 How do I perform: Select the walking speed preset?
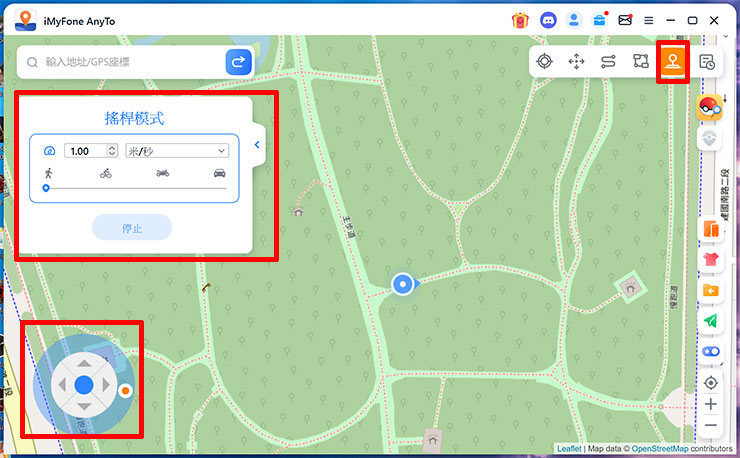pyautogui.click(x=47, y=173)
